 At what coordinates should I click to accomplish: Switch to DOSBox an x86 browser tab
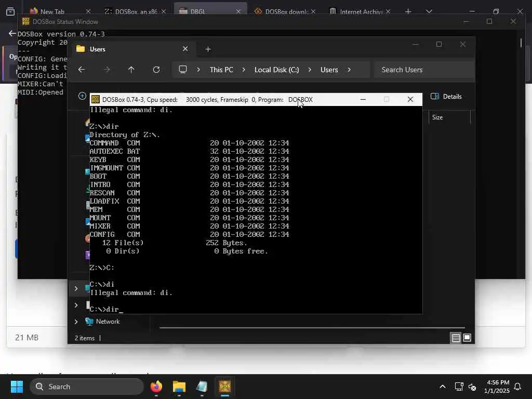point(136,11)
